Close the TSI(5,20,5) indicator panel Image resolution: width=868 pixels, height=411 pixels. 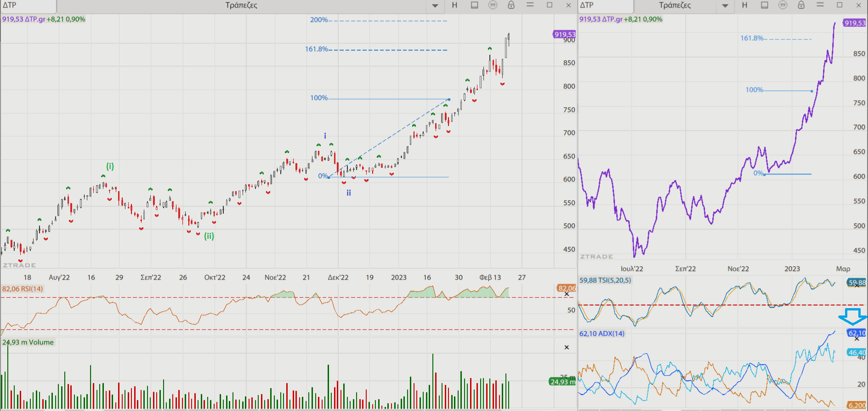click(x=857, y=285)
